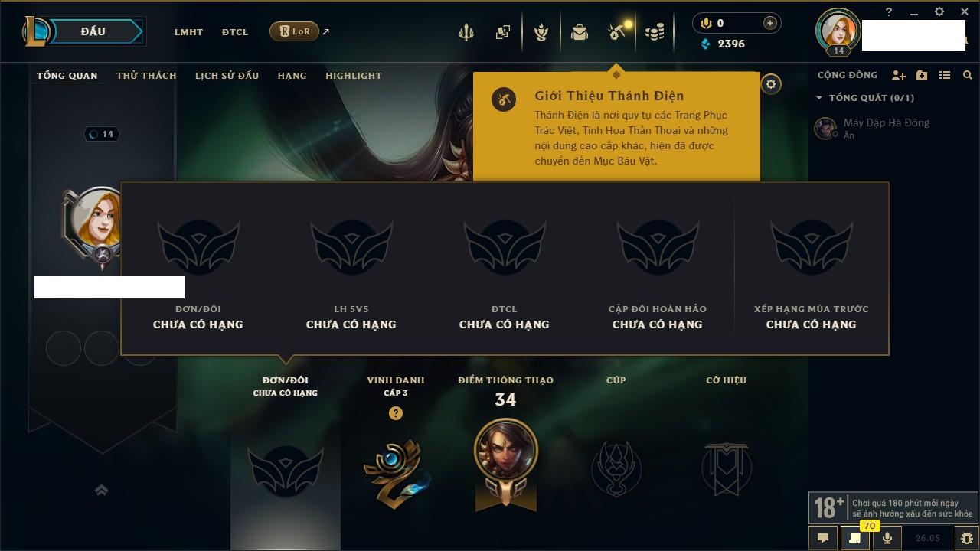Open the profile settings gear icon

771,84
